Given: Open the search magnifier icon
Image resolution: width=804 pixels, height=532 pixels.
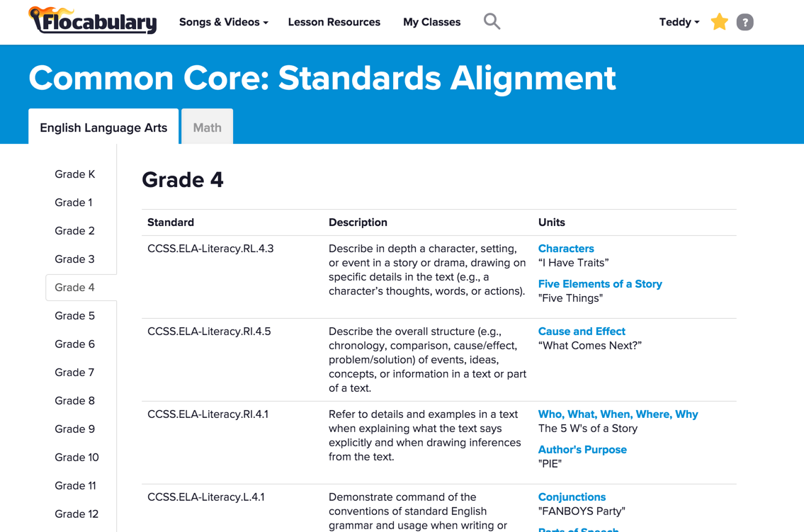Looking at the screenshot, I should click(492, 21).
